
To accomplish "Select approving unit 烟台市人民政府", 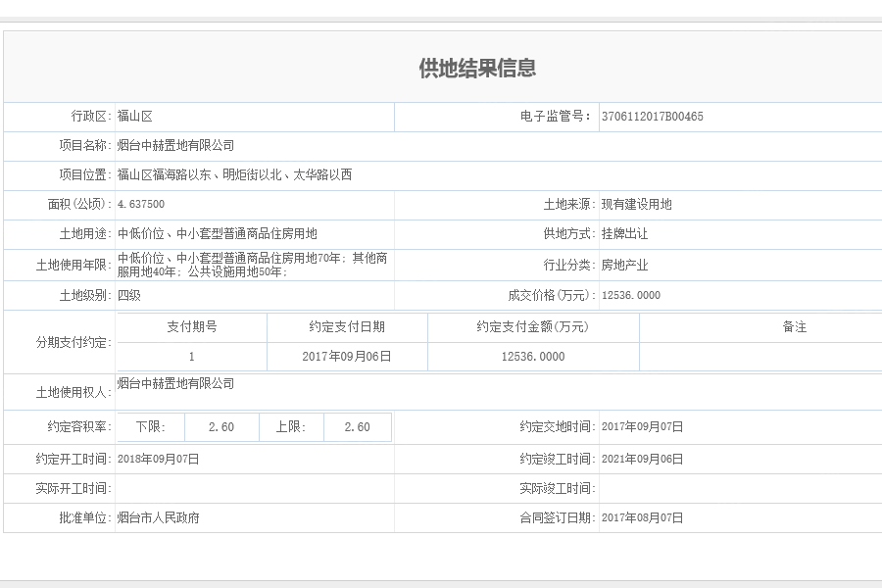I will click(158, 517).
